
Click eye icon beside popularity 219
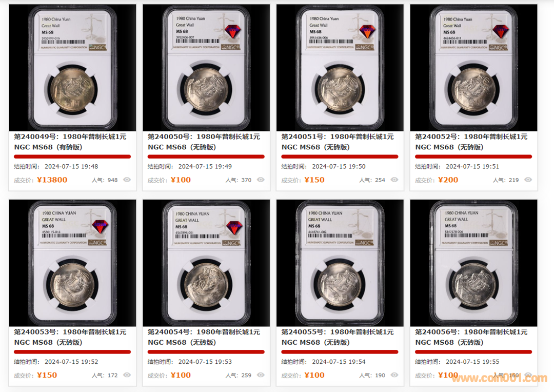pyautogui.click(x=528, y=180)
